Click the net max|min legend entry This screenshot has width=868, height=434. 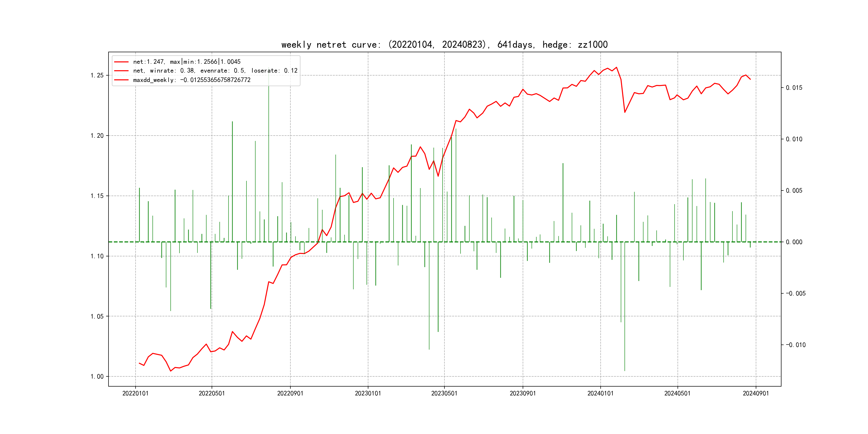(187, 62)
